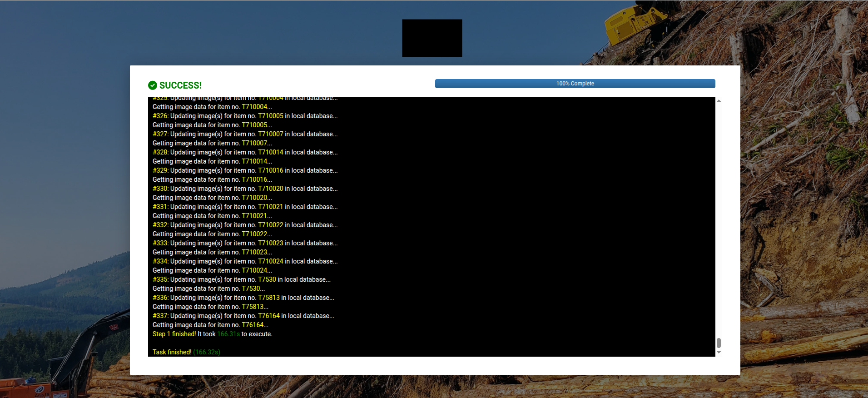The height and width of the screenshot is (398, 868).
Task: Click the green success checkmark icon
Action: [x=153, y=85]
